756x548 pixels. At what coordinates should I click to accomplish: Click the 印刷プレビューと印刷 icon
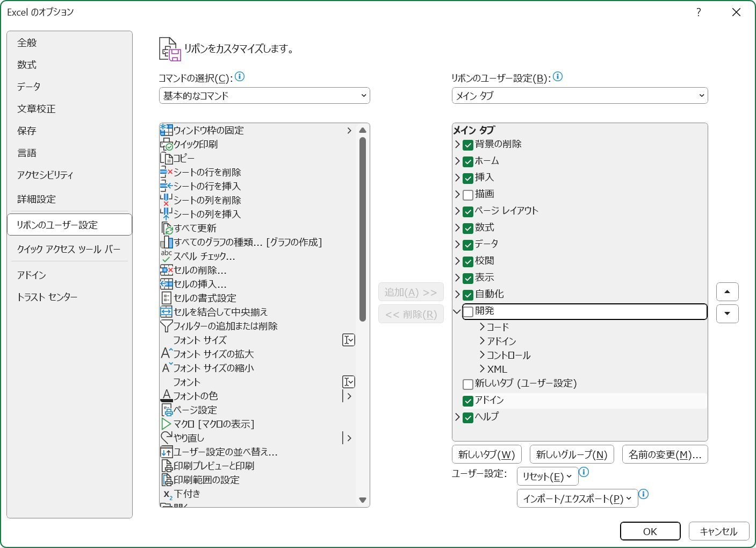tap(167, 466)
